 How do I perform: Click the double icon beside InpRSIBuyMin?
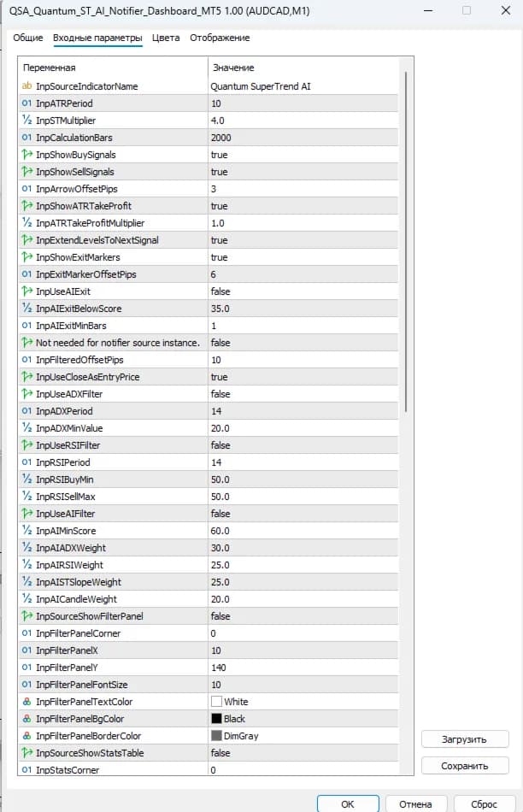pos(27,479)
